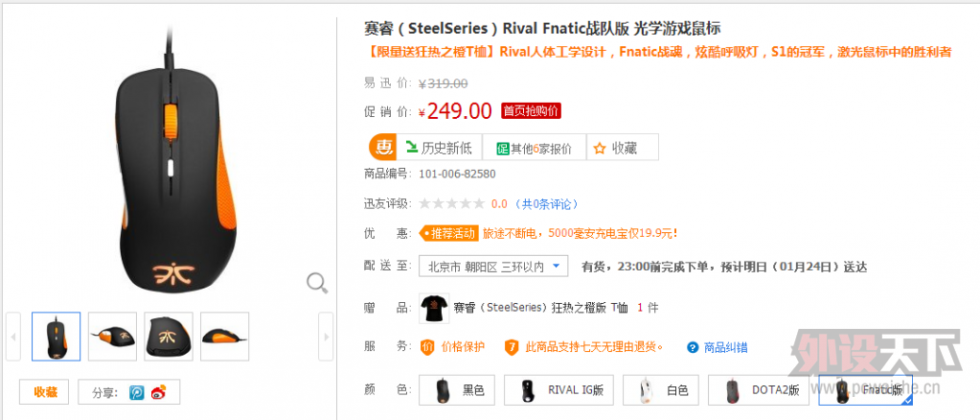
Task: View 其他6家报价 price comparison
Action: pos(535,148)
